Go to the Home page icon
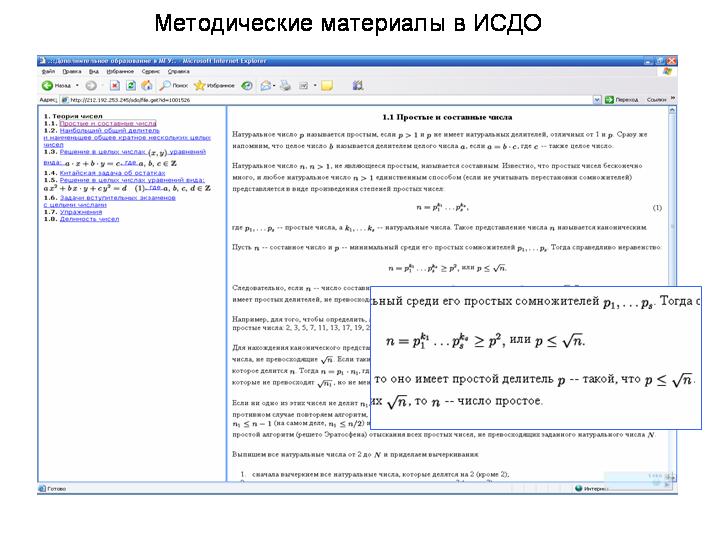The height and width of the screenshot is (540, 720). [147, 85]
